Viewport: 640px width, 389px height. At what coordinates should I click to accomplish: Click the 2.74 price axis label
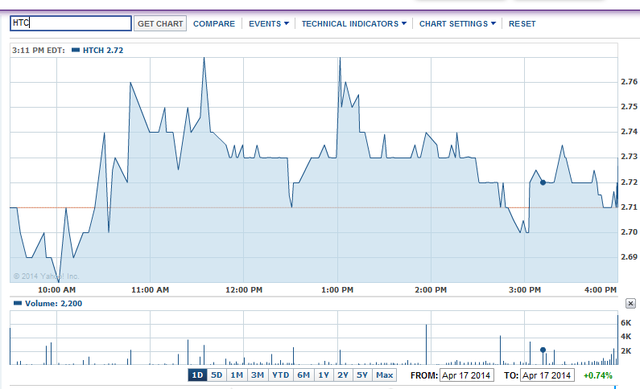pyautogui.click(x=629, y=131)
